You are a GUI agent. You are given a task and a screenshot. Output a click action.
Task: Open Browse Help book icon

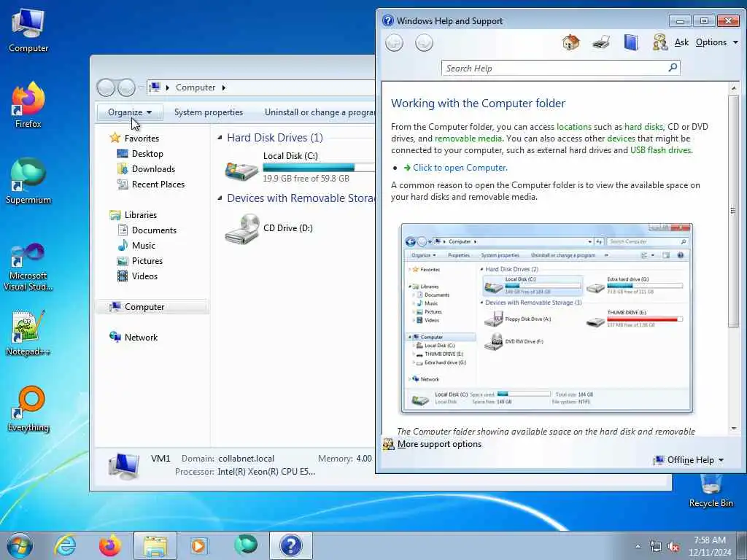tap(631, 42)
